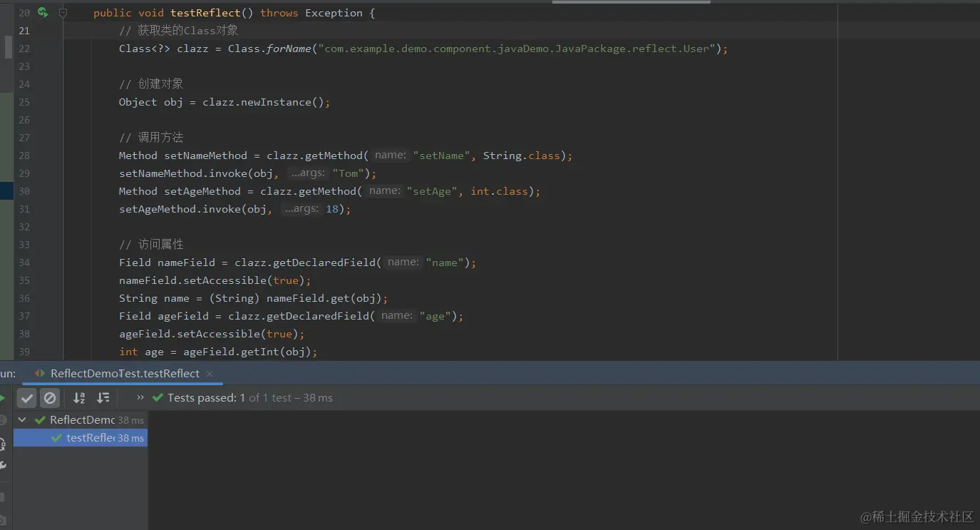Select the testReflect 38 ms test row
This screenshot has width=980, height=530.
81,438
